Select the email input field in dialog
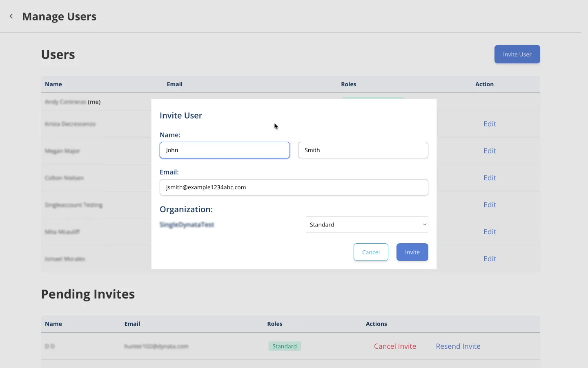 coord(294,187)
